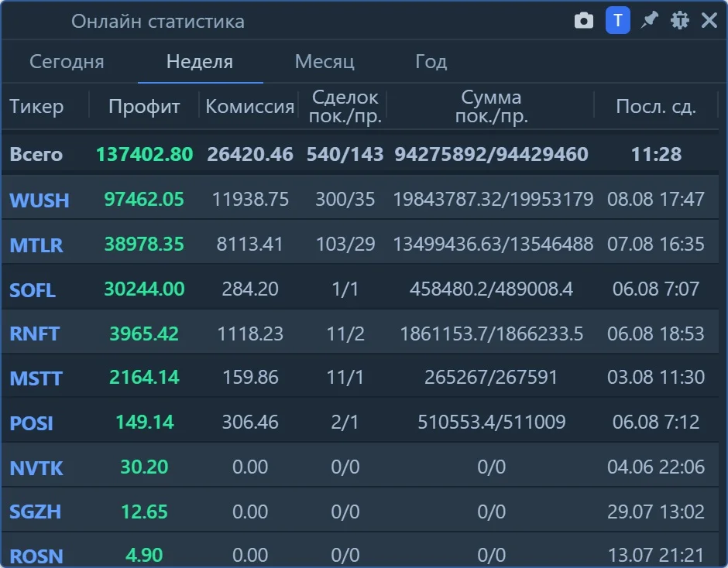Viewport: 728px width, 568px height.
Task: Select the Неделя tab
Action: click(200, 62)
